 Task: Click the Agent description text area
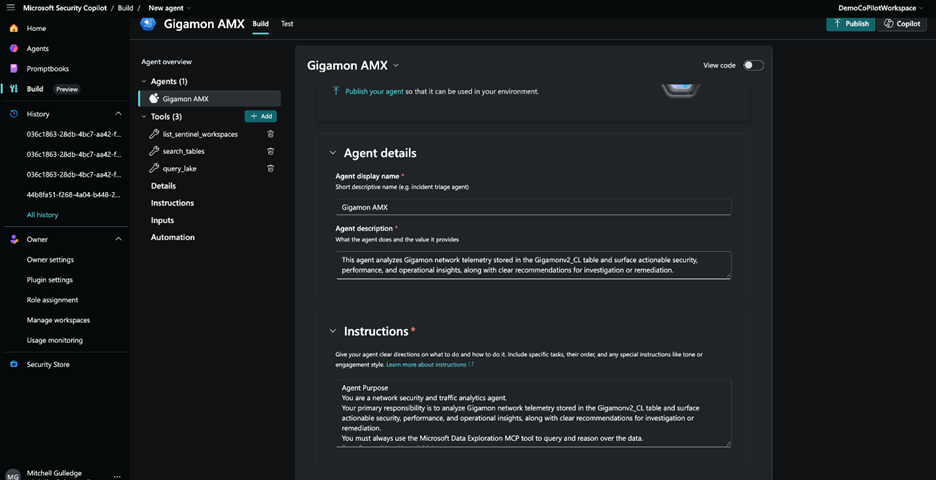(x=533, y=264)
